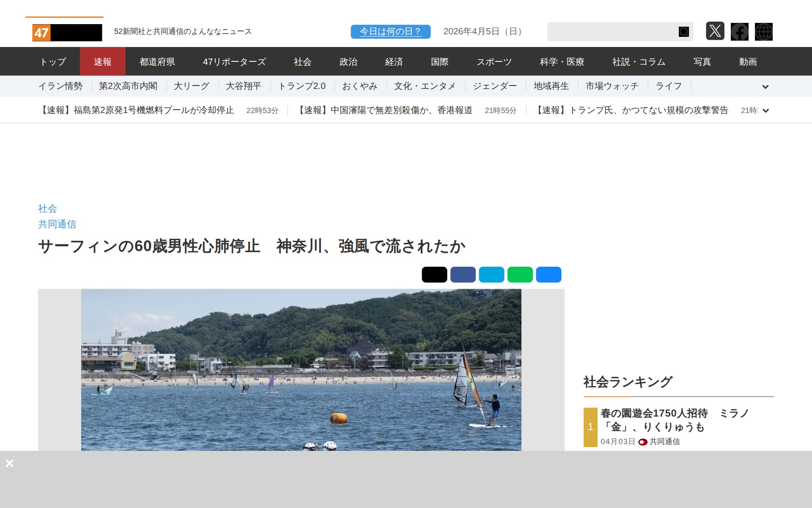Share article via dark blue Facebook button
812x508 pixels.
(463, 274)
